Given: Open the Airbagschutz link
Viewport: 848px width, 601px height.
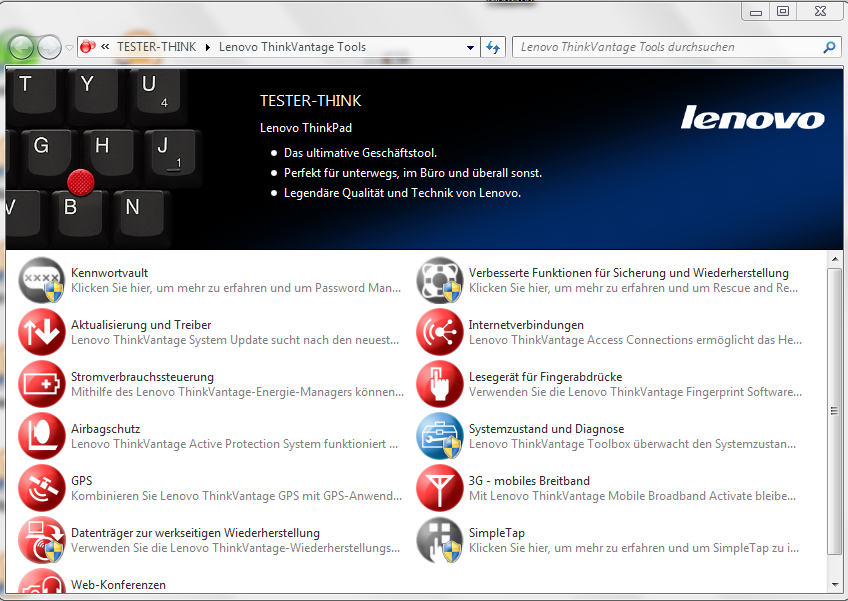Looking at the screenshot, I should point(105,429).
